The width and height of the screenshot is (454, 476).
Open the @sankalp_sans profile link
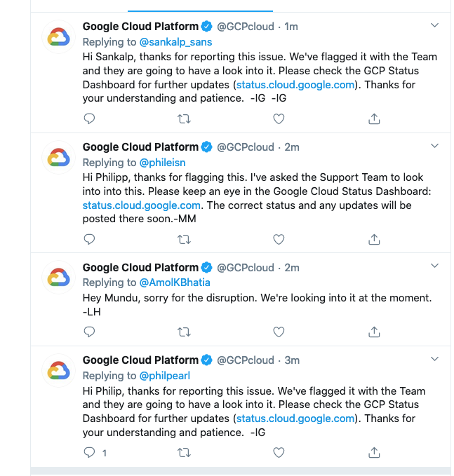pyautogui.click(x=175, y=42)
